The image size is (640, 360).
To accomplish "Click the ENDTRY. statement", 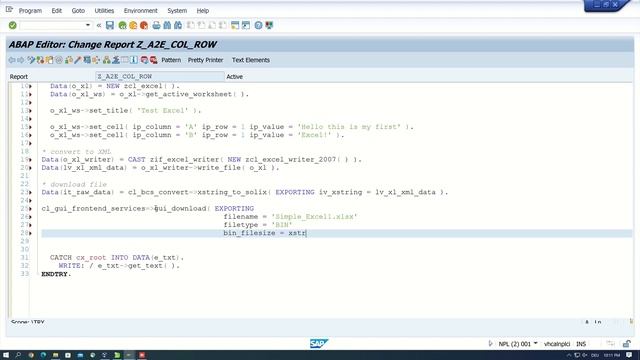I will click(x=56, y=274).
